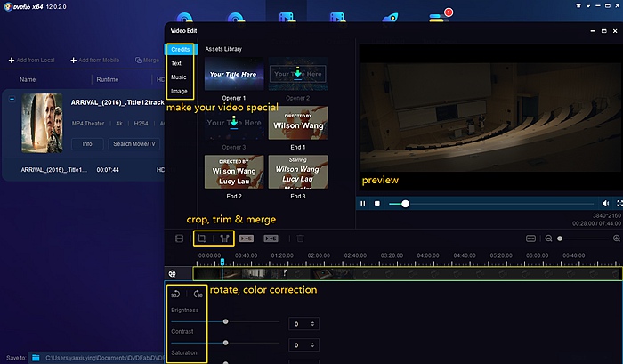The width and height of the screenshot is (623, 364).
Task: Adjust the Contrast slider handle
Action: click(x=226, y=343)
